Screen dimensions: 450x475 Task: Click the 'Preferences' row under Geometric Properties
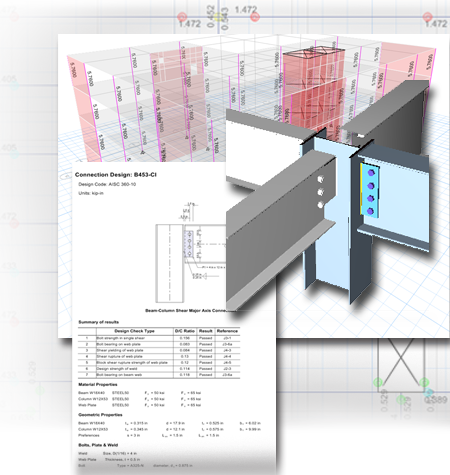pos(149,435)
